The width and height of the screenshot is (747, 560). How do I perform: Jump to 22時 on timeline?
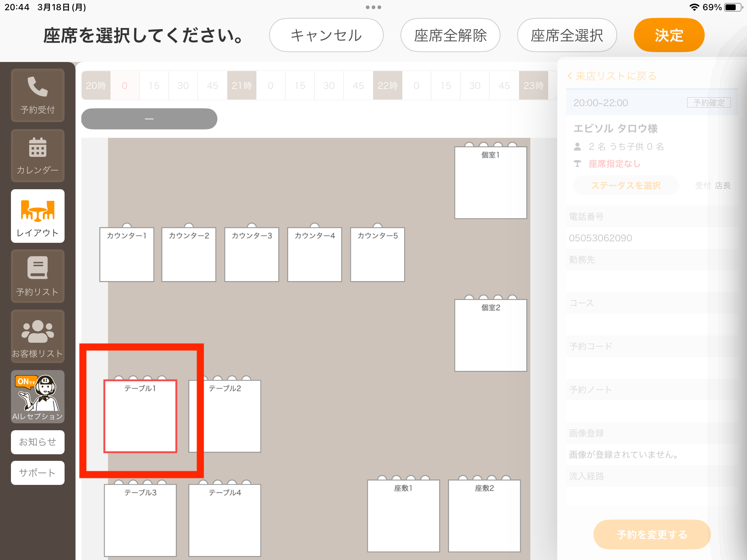tap(388, 86)
